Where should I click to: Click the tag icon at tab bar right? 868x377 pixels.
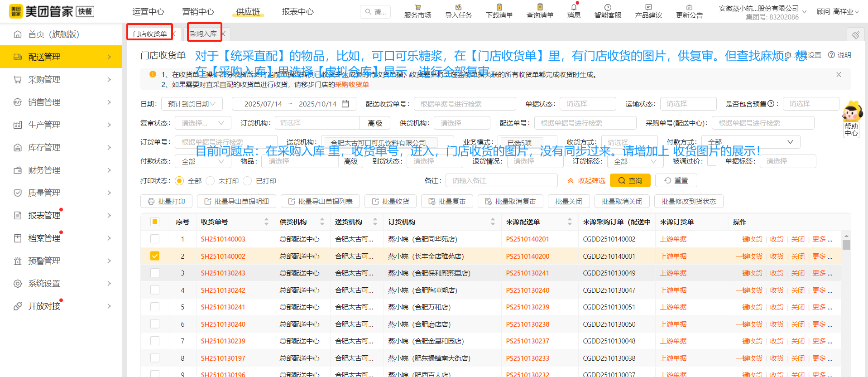pos(855,34)
